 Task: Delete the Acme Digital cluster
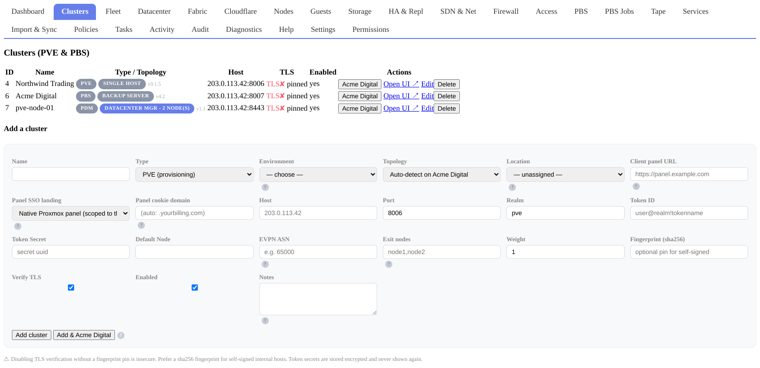click(x=446, y=96)
